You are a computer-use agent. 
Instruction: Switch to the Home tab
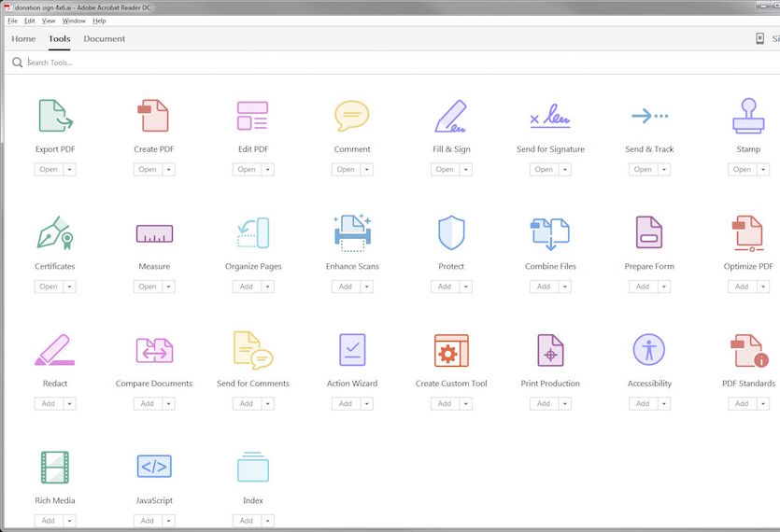coord(23,39)
